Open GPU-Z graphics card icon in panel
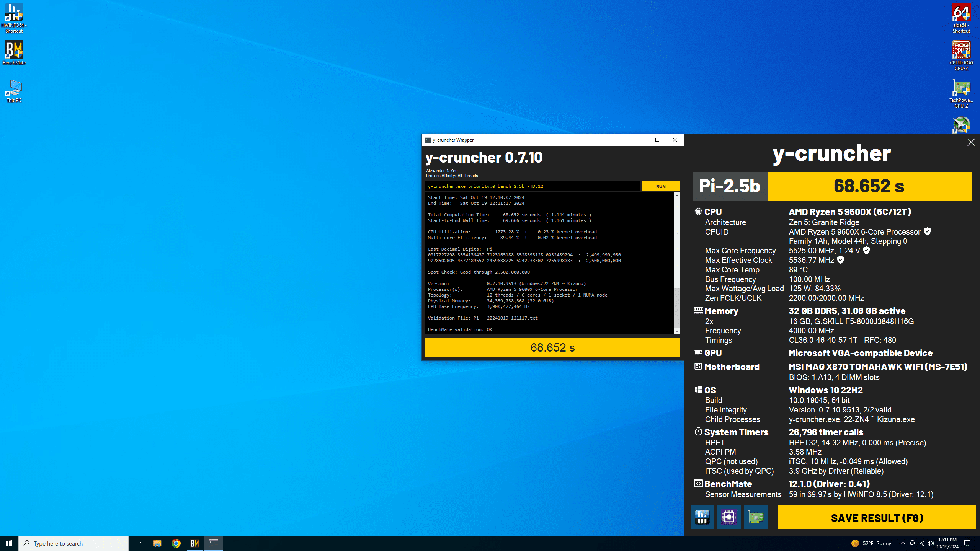 (755, 517)
